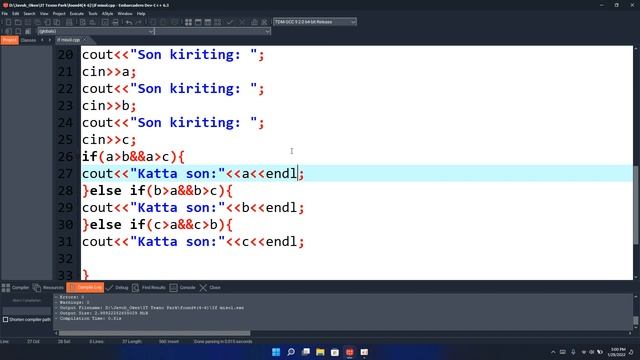Click the cin>>c; code line
The image size is (640, 360).
[109, 140]
